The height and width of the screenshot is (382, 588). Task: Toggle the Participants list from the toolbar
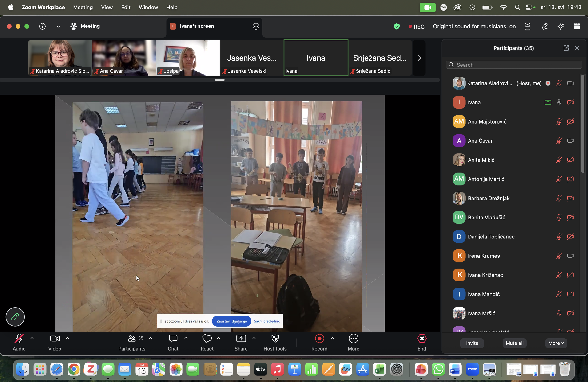point(132,343)
